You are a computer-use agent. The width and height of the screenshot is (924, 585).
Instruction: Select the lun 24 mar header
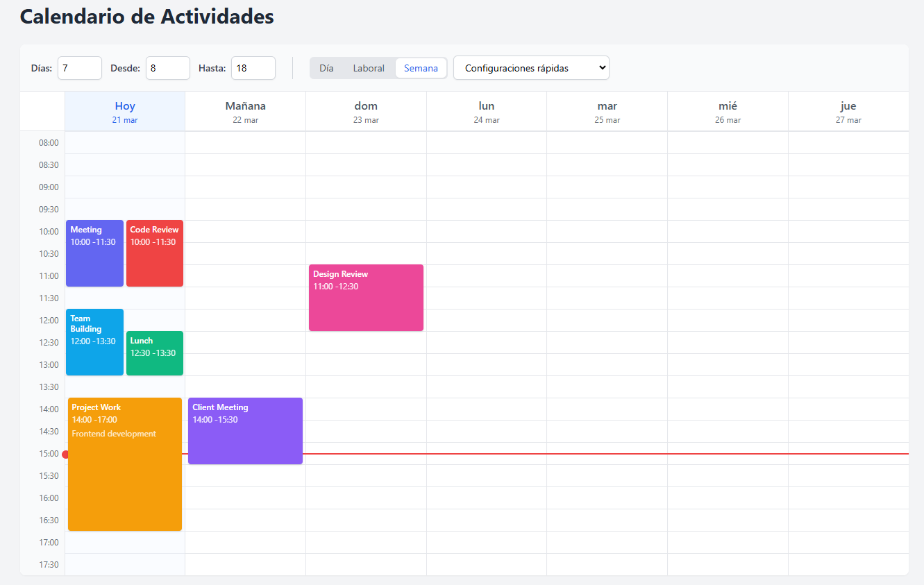pos(487,111)
